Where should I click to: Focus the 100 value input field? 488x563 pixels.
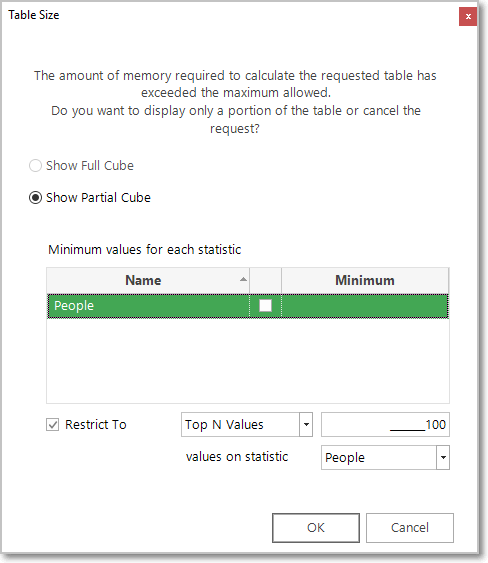tap(385, 424)
